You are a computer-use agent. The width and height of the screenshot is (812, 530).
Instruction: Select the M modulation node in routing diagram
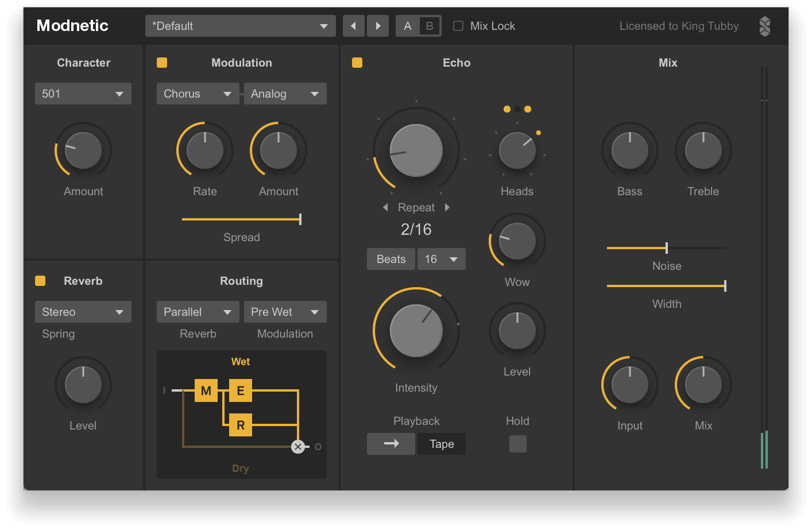pyautogui.click(x=206, y=390)
